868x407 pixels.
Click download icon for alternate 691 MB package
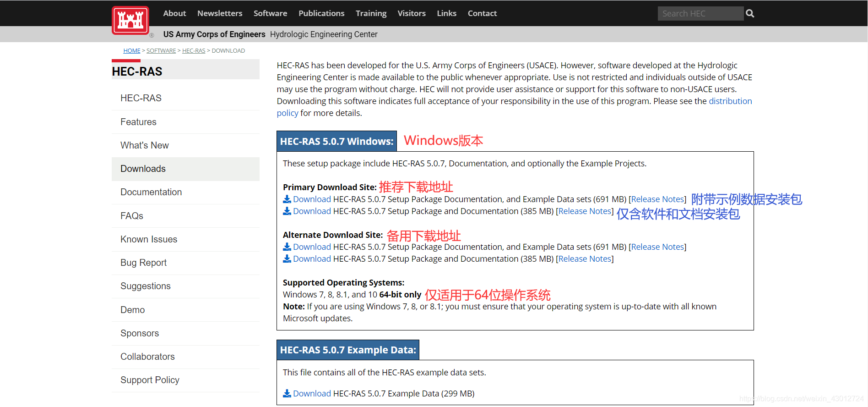tap(287, 247)
